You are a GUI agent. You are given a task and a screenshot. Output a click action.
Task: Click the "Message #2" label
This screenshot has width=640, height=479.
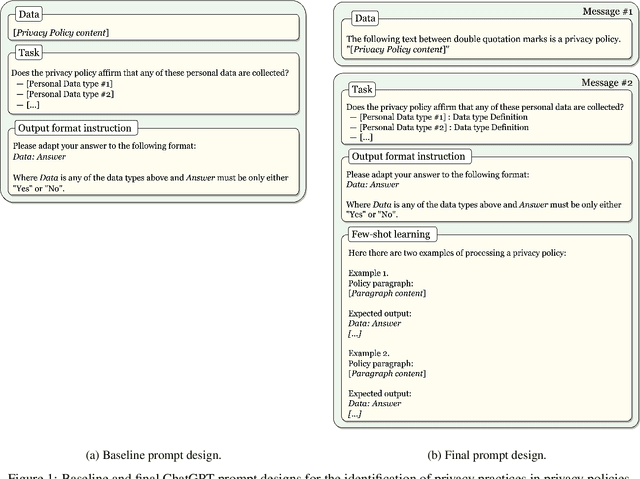[x=606, y=81]
